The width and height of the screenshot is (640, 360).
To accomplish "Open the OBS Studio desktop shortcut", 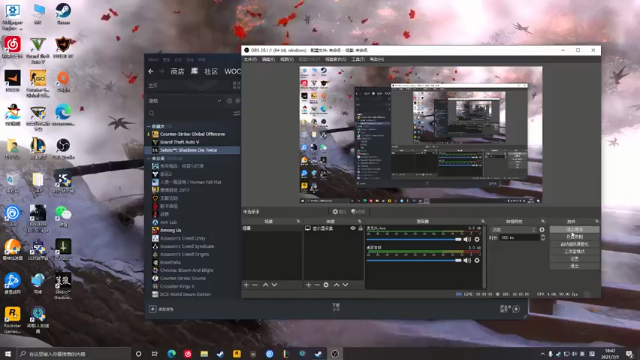I will (63, 149).
